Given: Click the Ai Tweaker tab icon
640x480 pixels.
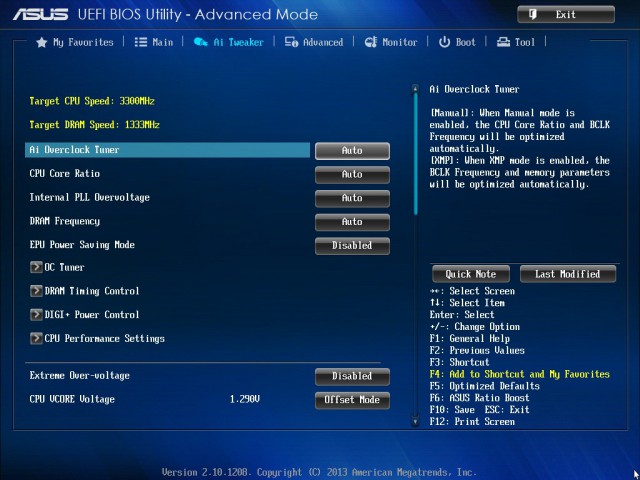Looking at the screenshot, I should tap(200, 42).
